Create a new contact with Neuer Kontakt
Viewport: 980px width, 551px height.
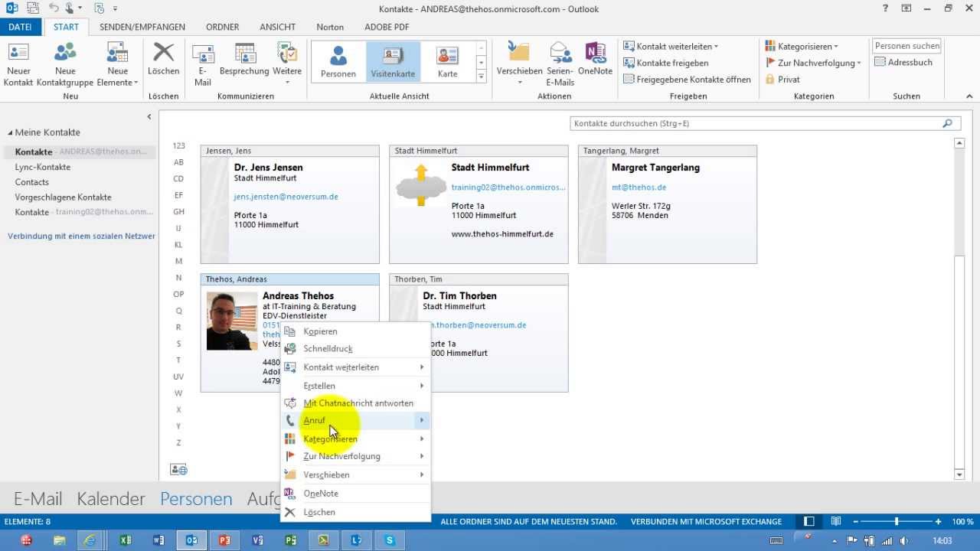tap(18, 64)
